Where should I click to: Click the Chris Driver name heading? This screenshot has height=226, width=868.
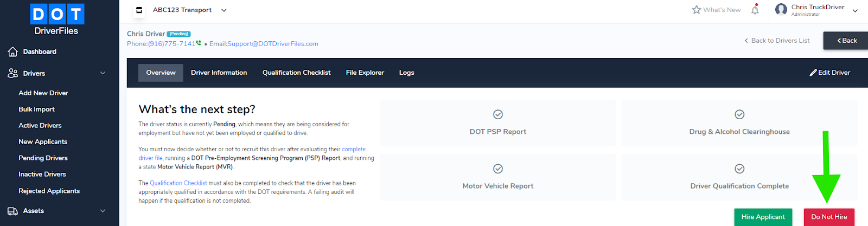pos(146,34)
